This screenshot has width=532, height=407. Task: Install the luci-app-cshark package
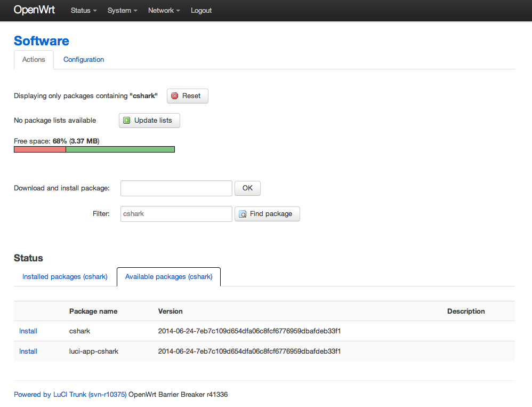point(28,352)
